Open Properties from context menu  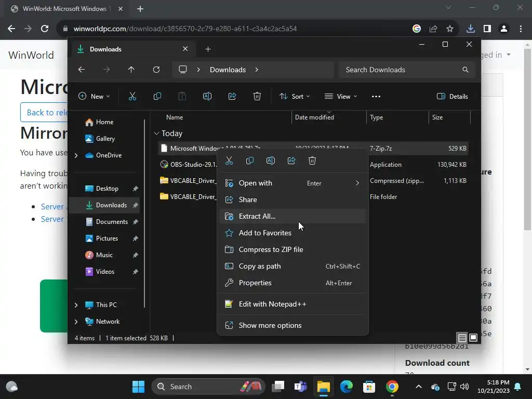click(x=292, y=283)
